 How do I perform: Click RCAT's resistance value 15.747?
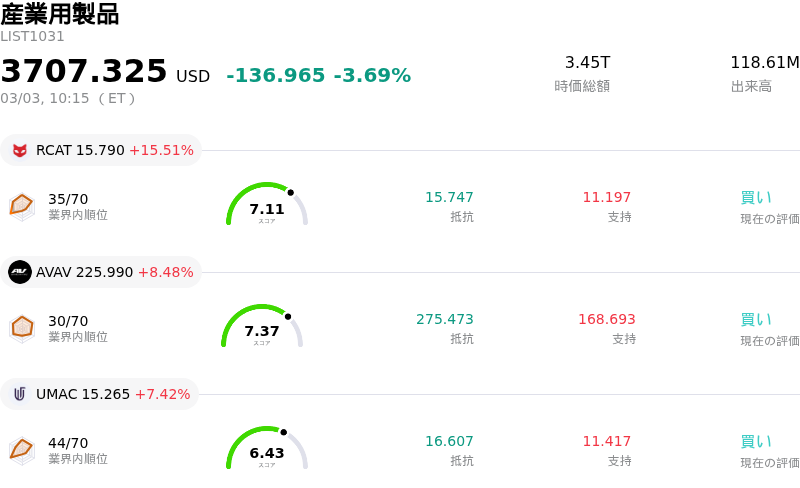(449, 198)
